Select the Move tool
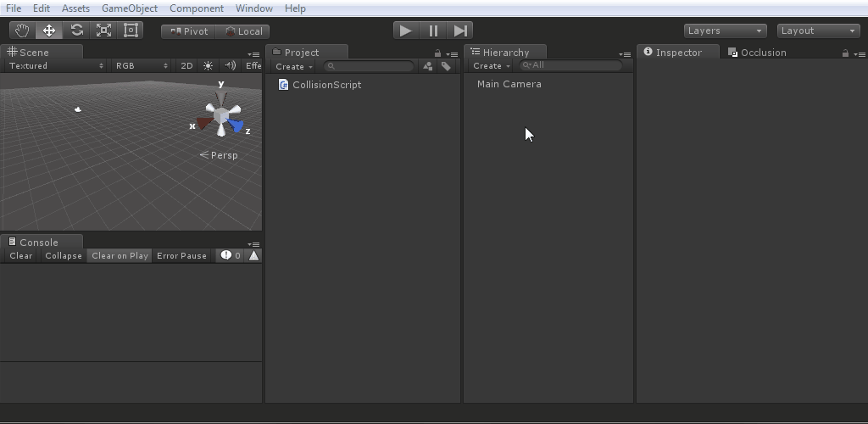Image resolution: width=868 pixels, height=424 pixels. tap(49, 31)
